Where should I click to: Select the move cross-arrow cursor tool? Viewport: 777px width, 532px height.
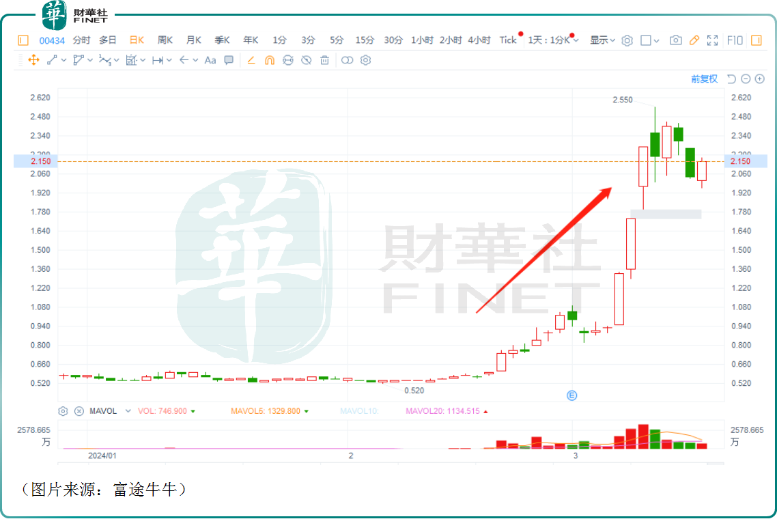coord(33,60)
